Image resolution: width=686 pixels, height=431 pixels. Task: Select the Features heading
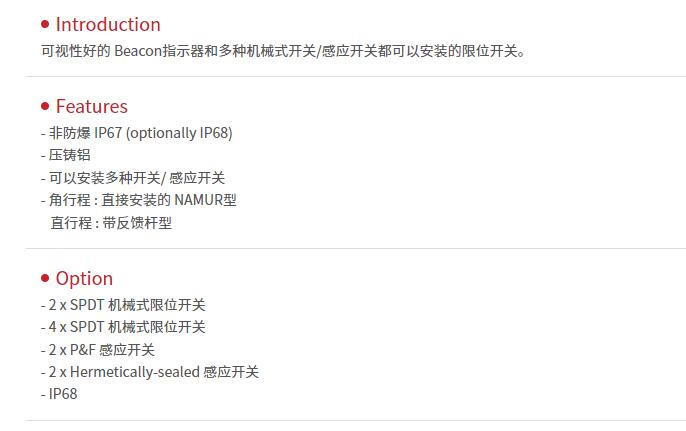[91, 106]
